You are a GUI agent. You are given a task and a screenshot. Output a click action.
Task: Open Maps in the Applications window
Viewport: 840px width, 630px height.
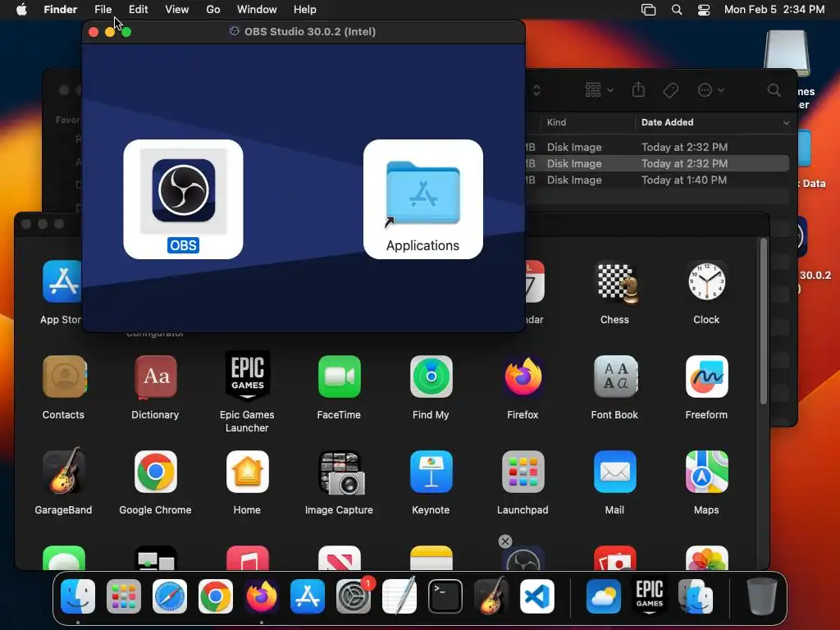pyautogui.click(x=706, y=472)
